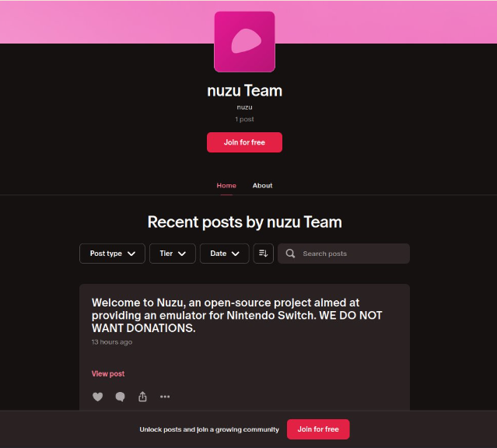Open the View post link
Image resolution: width=497 pixels, height=448 pixels.
coord(108,374)
